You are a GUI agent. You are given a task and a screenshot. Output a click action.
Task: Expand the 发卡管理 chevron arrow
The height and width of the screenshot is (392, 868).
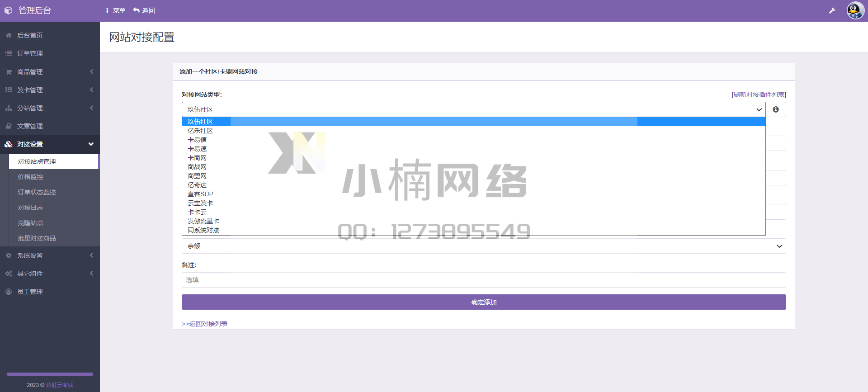(x=91, y=90)
